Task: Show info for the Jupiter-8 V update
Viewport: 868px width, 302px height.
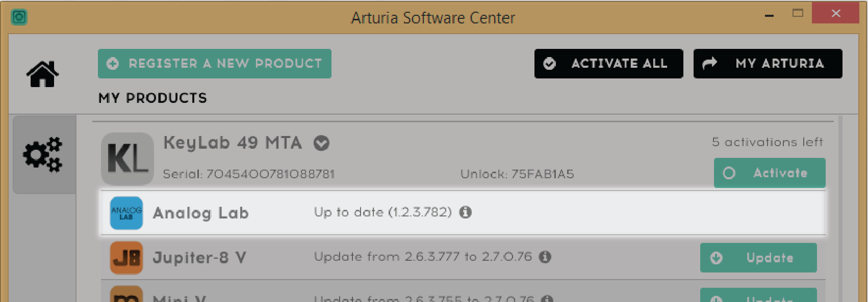Action: click(x=545, y=257)
